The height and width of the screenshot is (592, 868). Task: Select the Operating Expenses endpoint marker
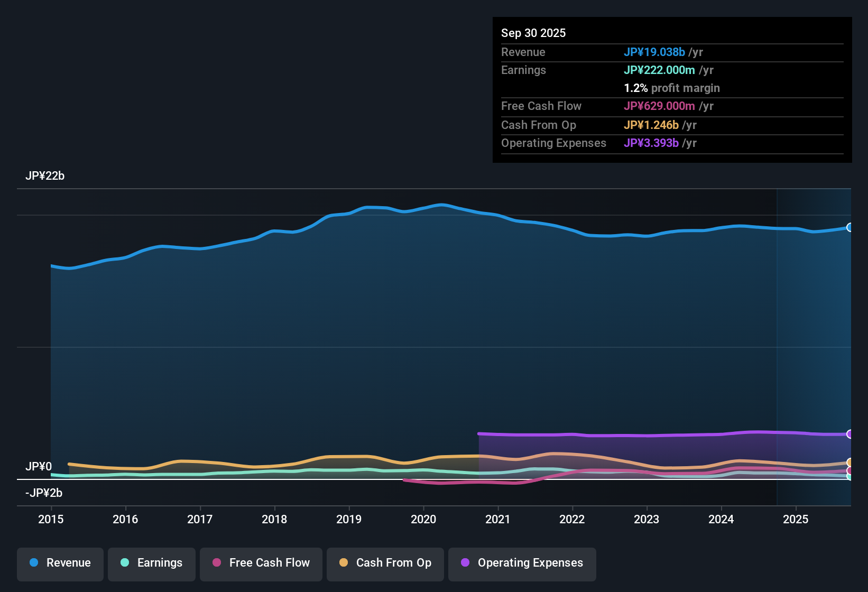point(850,434)
